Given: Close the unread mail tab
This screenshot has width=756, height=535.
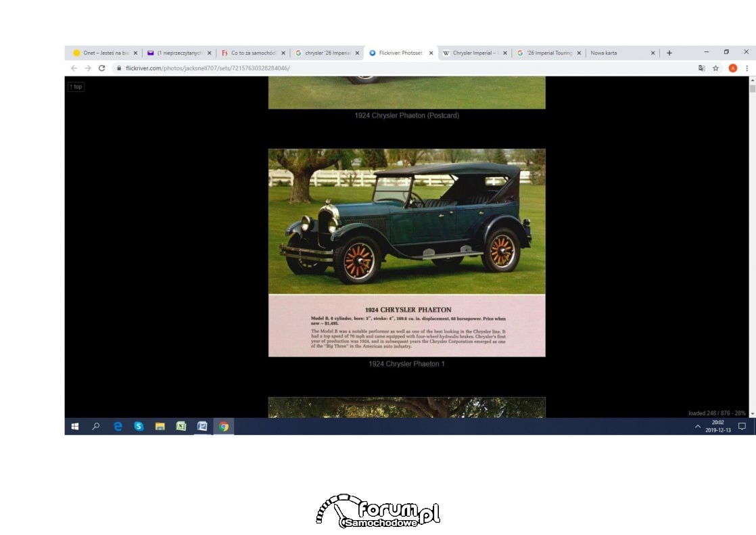Looking at the screenshot, I should (x=209, y=53).
